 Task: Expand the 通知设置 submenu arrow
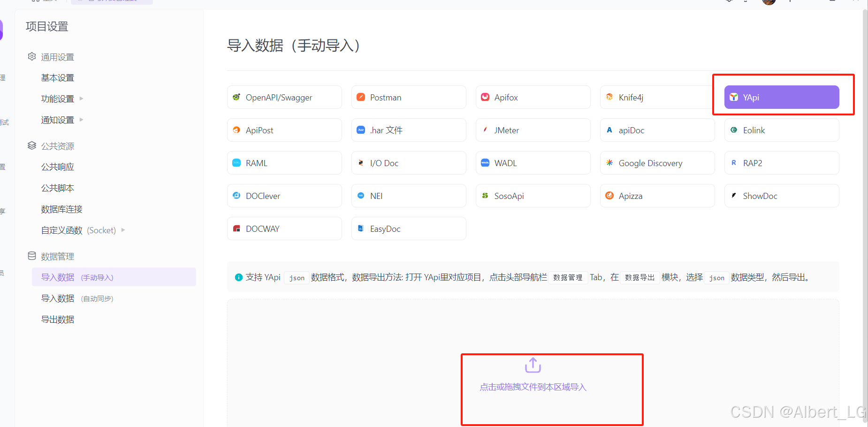(81, 120)
